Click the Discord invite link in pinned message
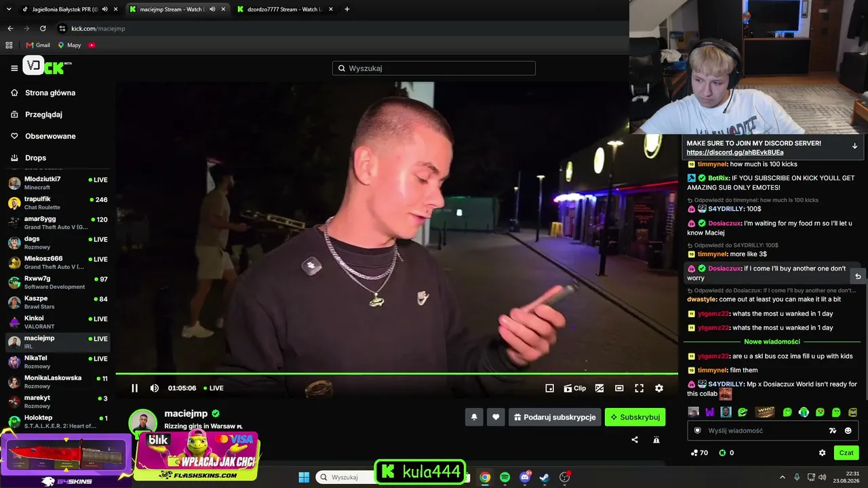Viewport: 868px width, 488px height. tap(734, 152)
